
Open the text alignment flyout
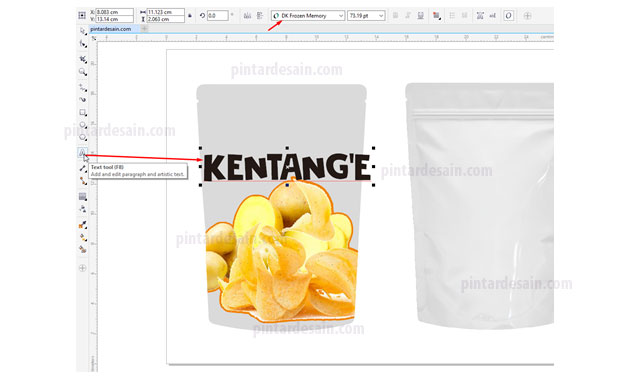[436, 15]
